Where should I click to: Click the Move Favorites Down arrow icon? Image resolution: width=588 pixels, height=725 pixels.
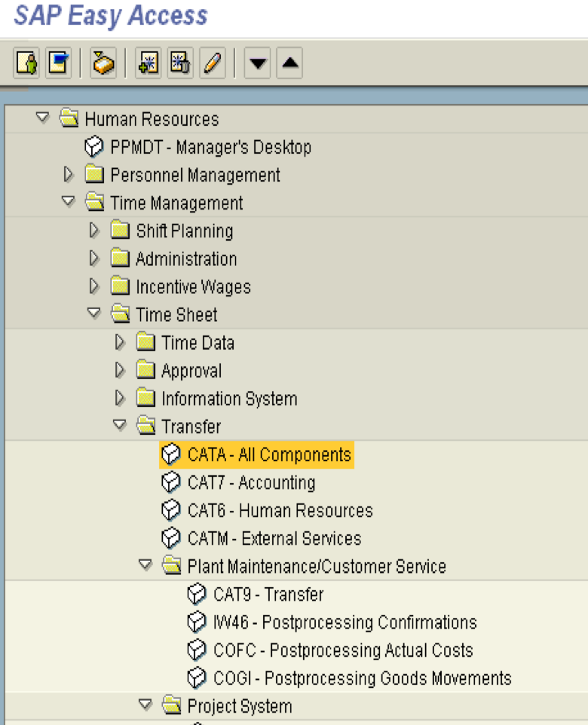tap(257, 63)
